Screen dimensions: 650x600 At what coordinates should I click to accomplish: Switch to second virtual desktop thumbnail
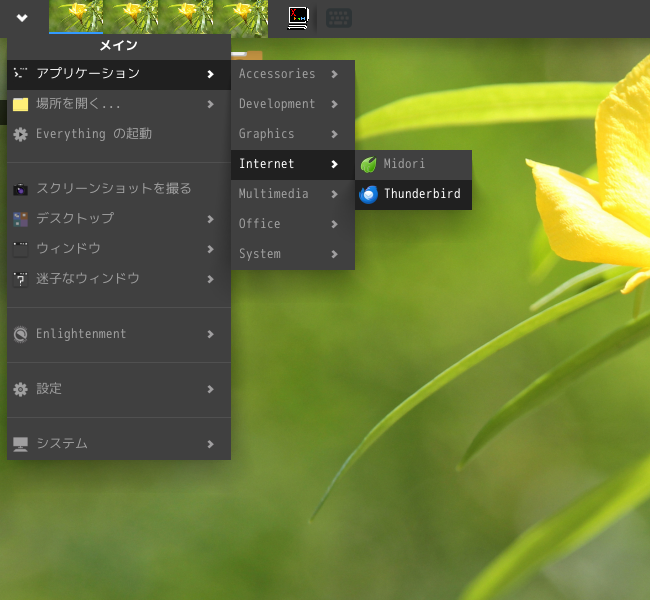(131, 17)
